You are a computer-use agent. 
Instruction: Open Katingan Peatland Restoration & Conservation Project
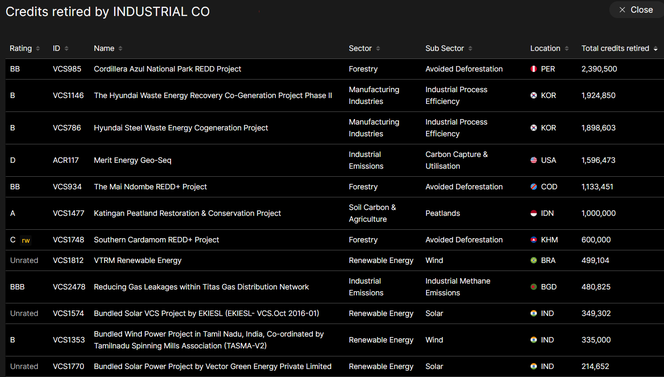(x=187, y=213)
